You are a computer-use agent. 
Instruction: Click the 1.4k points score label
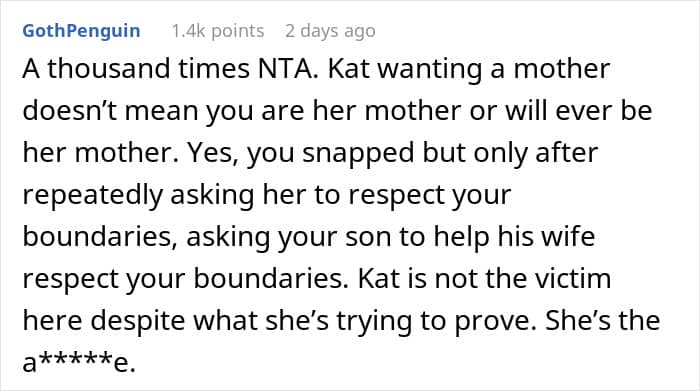point(218,31)
